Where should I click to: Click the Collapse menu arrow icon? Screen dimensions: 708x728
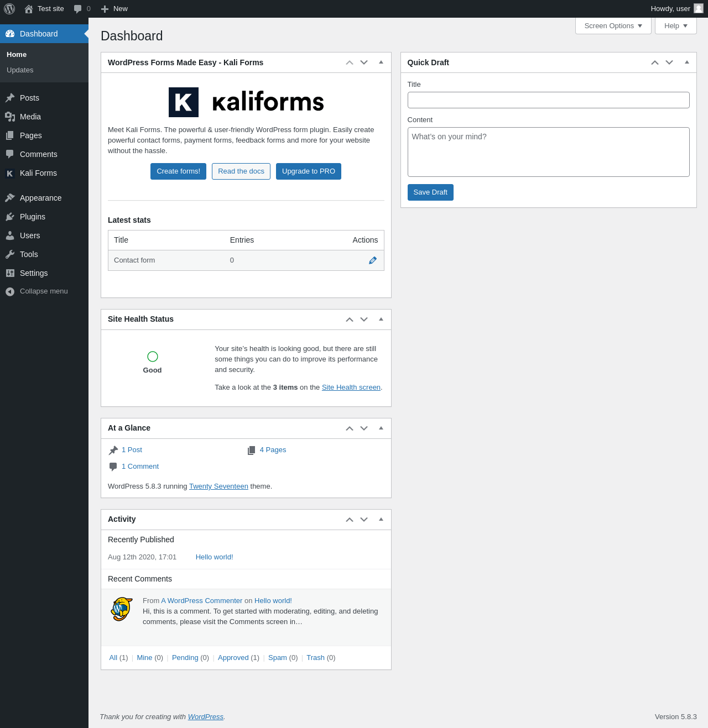click(10, 291)
